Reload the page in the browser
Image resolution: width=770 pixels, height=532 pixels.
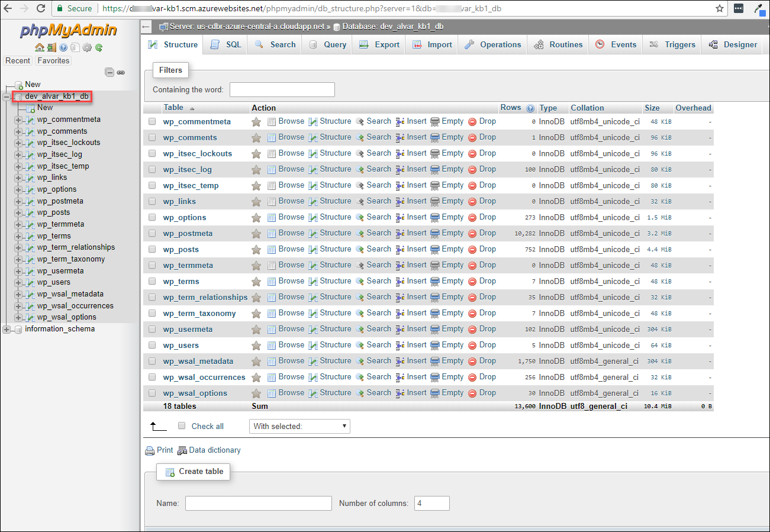(41, 9)
